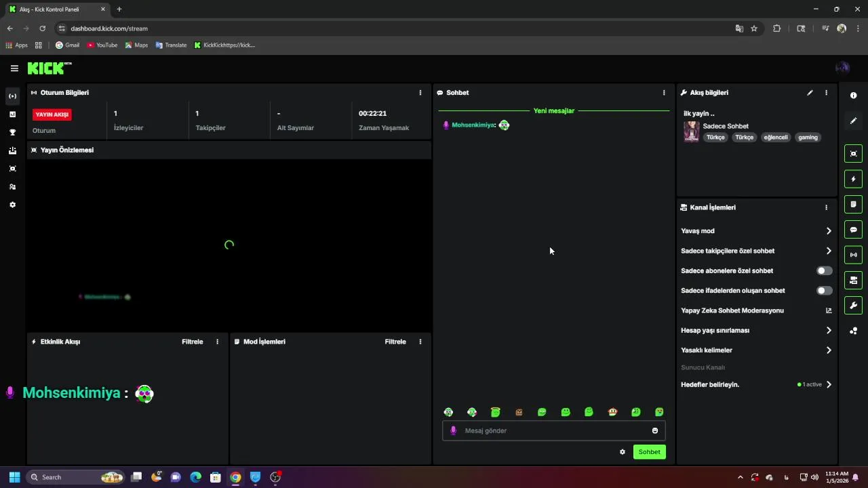
Task: Open the Windows Start menu
Action: (14, 477)
